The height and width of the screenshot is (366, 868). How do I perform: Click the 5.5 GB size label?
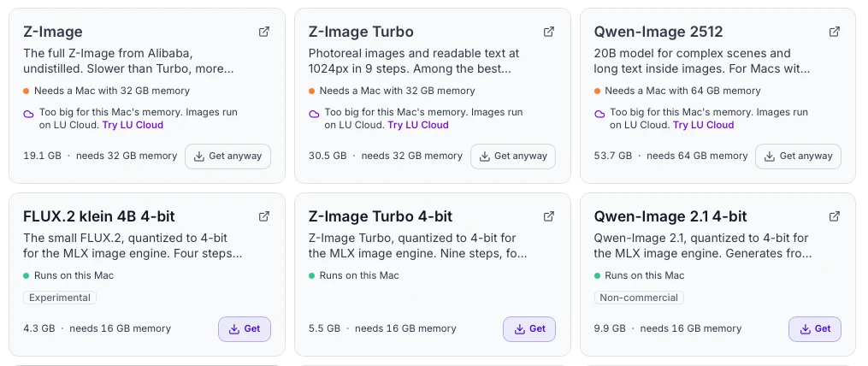[x=324, y=329]
